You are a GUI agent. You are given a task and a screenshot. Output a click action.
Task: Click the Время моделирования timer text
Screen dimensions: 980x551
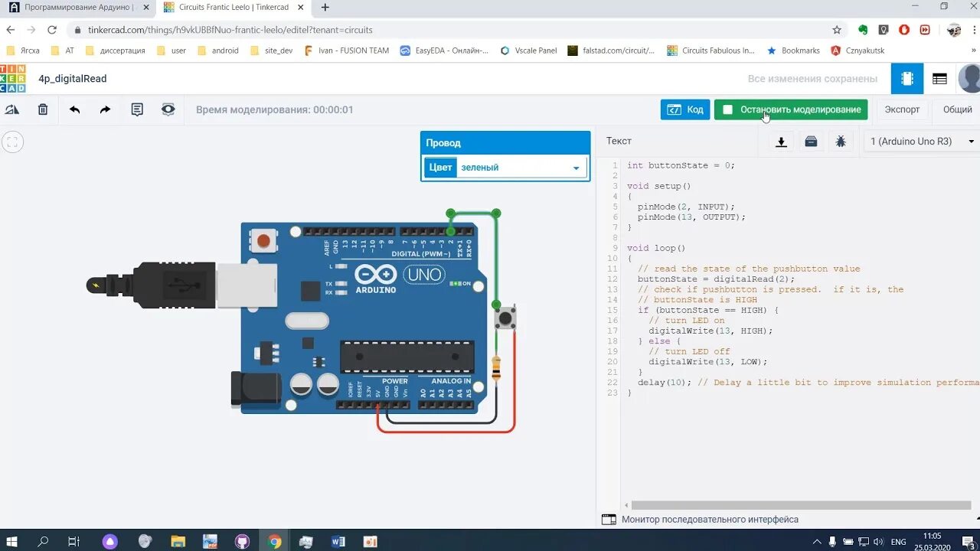coord(274,109)
